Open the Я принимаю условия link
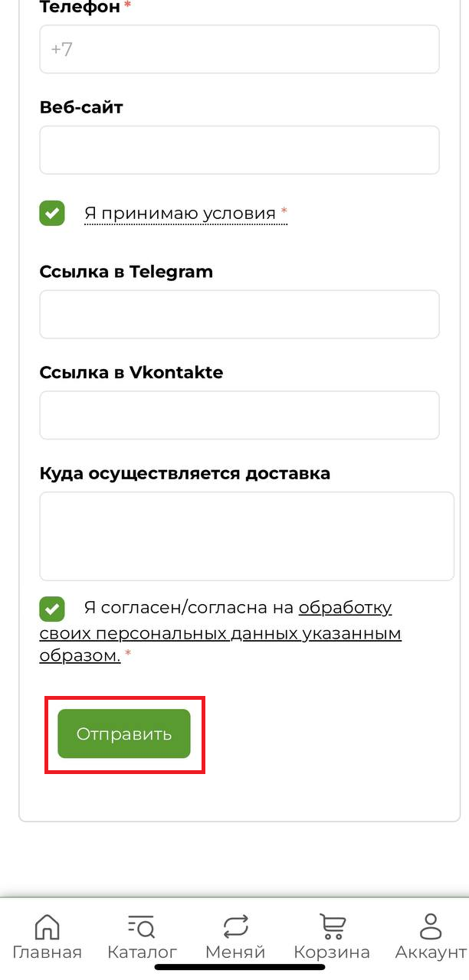Screen dimensions: 469x980 click(180, 214)
